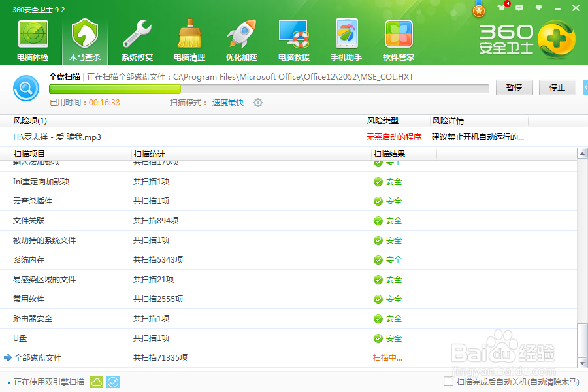Open the 速度最快 scan mode selector

[x=228, y=103]
